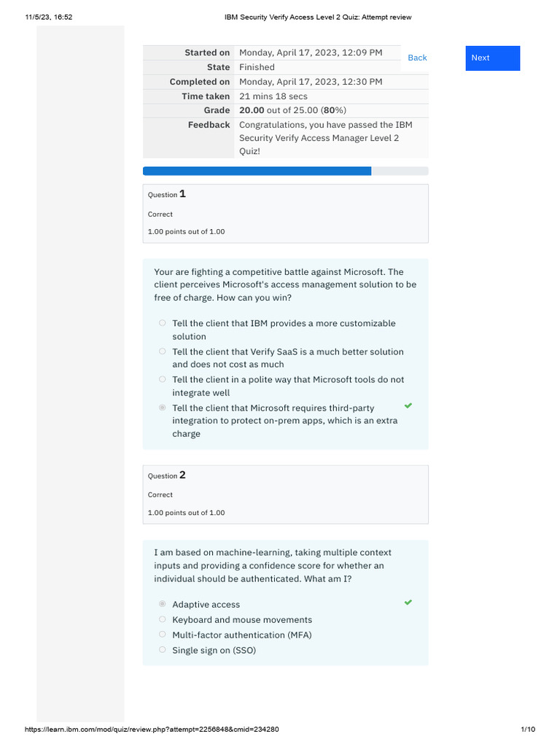
Task: Click the learn.ibm.com URL in footer
Action: [152, 729]
